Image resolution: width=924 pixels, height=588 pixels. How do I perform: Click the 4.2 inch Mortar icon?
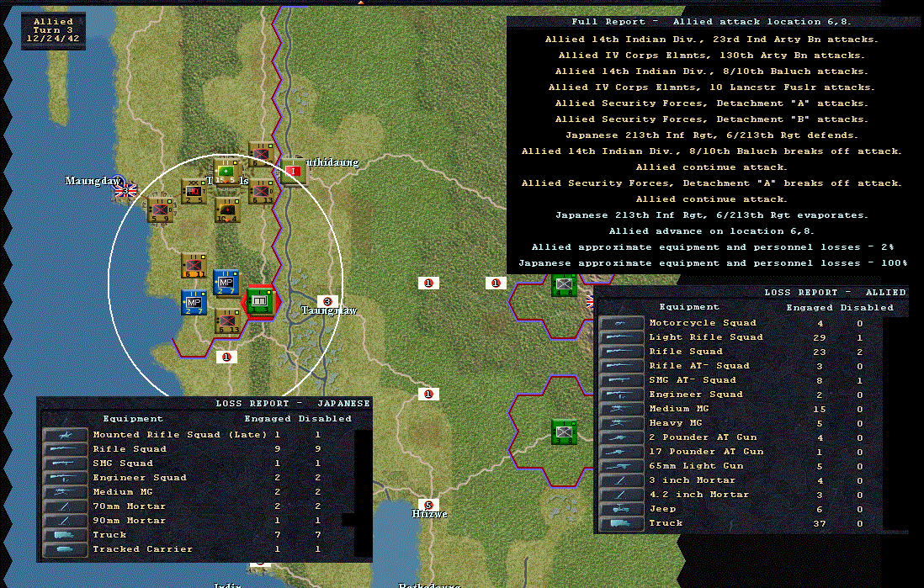click(x=621, y=495)
